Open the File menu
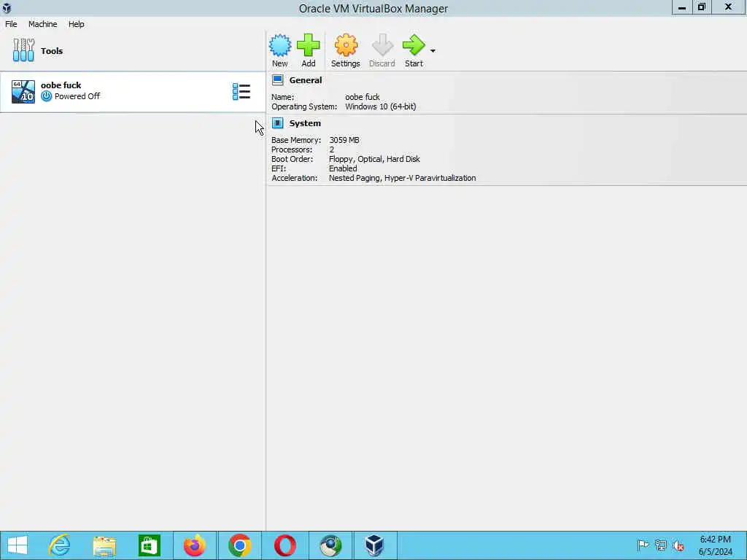 [x=11, y=24]
